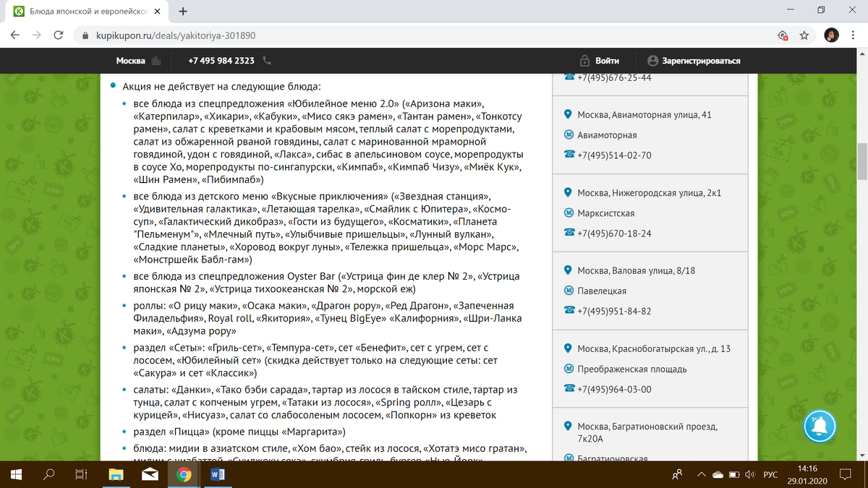This screenshot has width=868, height=488.
Task: Go forward in browser history
Action: click(37, 35)
